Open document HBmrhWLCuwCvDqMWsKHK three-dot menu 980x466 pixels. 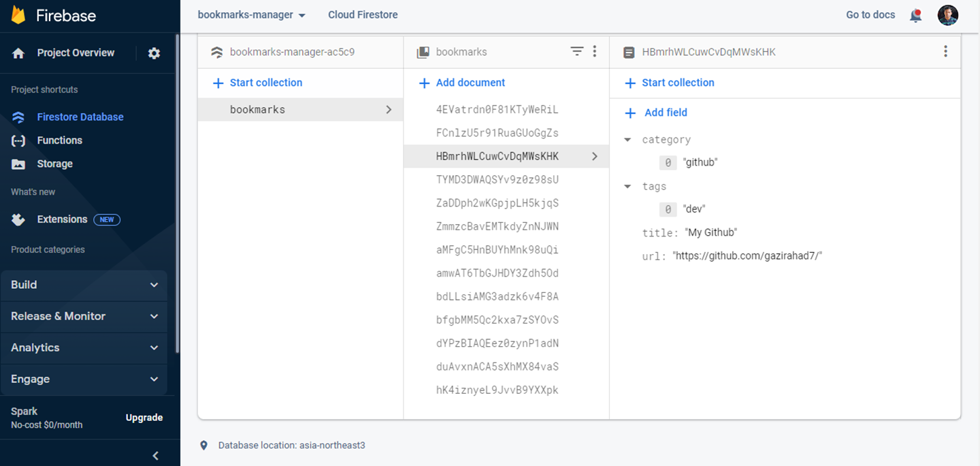click(945, 51)
